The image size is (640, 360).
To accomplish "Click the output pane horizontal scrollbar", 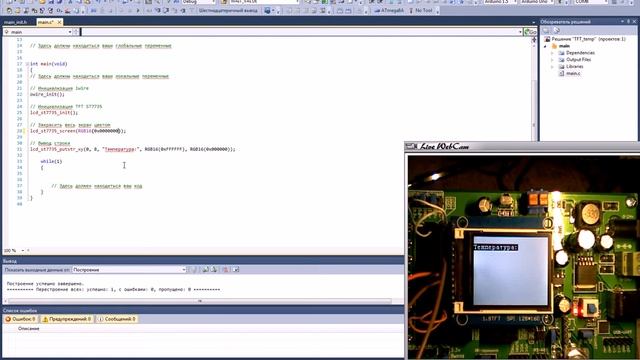I will [200, 301].
